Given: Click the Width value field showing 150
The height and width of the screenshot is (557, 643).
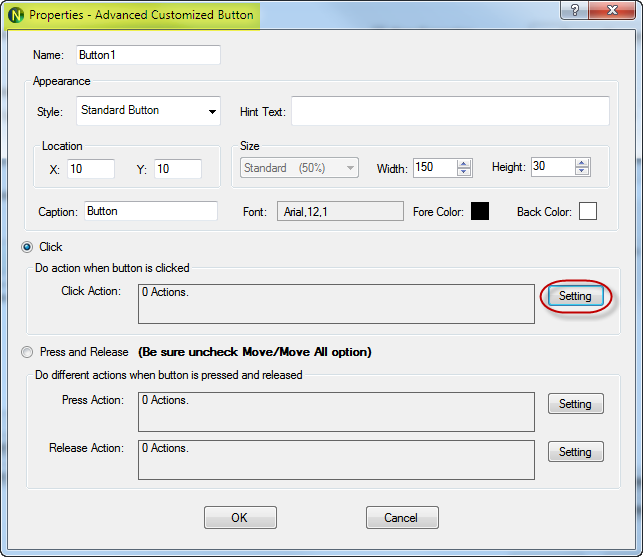Looking at the screenshot, I should click(435, 168).
